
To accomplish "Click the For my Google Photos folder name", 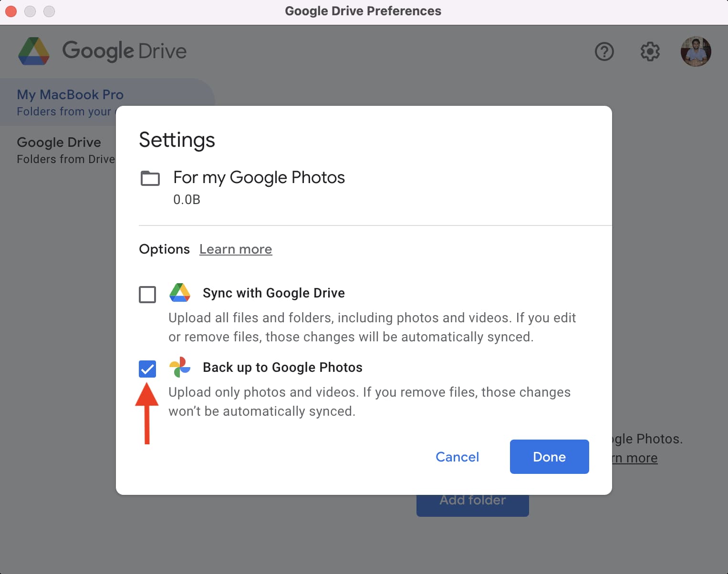I will (259, 177).
